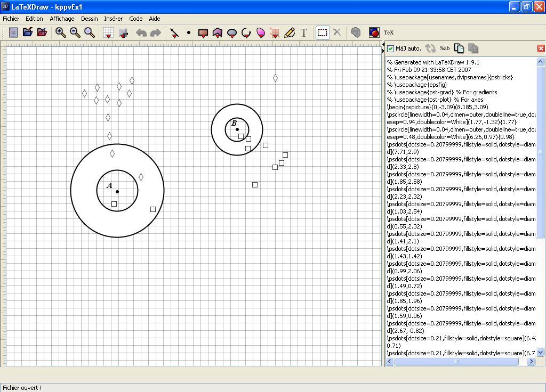Screen dimensions: 546x392
Task: Click the TeX button in toolbar
Action: (x=389, y=32)
